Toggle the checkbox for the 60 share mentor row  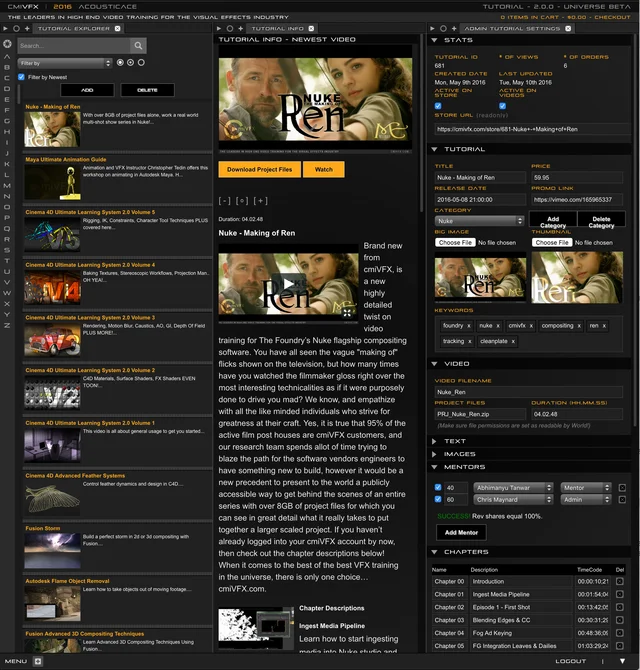coord(438,499)
